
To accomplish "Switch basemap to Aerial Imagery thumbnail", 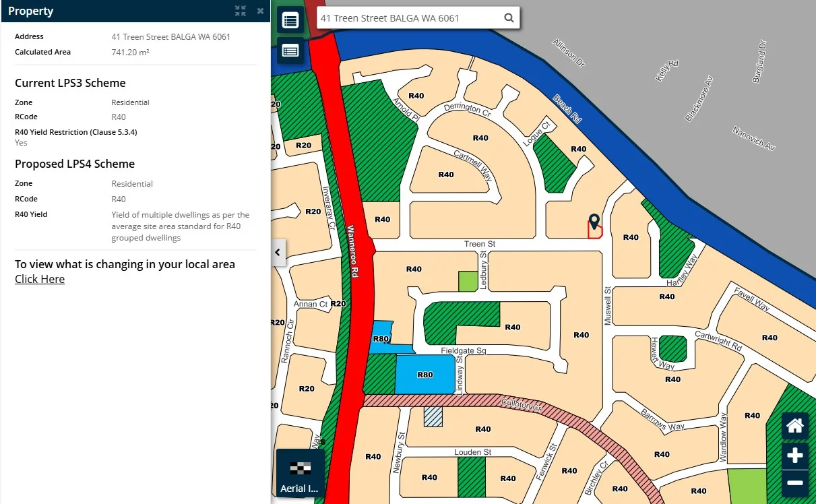I will tap(301, 474).
